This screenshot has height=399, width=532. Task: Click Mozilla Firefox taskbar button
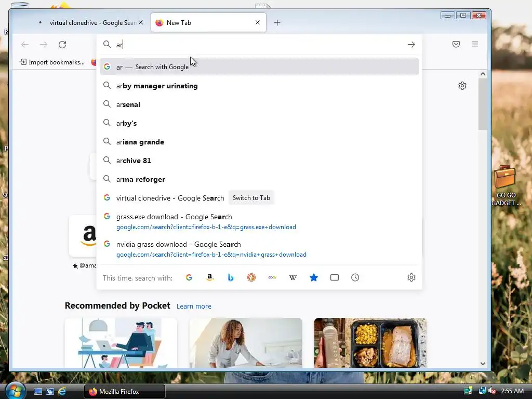(x=125, y=392)
